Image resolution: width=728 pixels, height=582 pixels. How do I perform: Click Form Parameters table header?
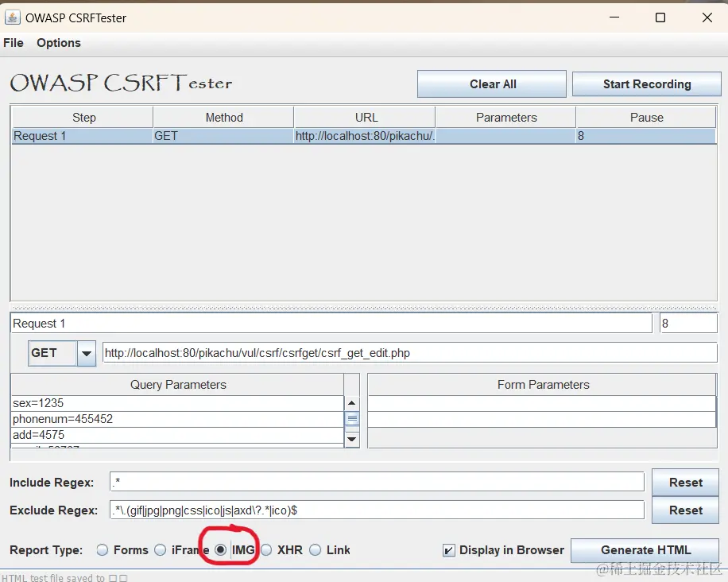(542, 385)
